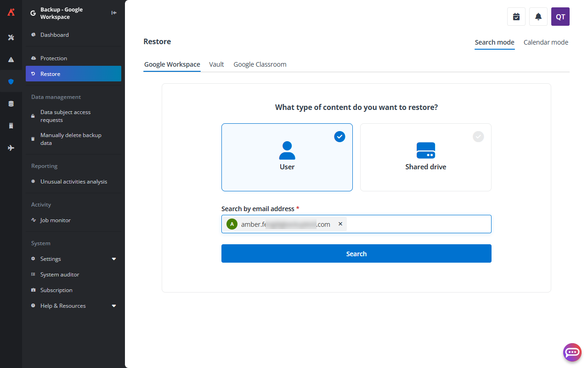Screen dimensions: 588x368
Task: Click the blue Search button
Action: click(x=356, y=253)
